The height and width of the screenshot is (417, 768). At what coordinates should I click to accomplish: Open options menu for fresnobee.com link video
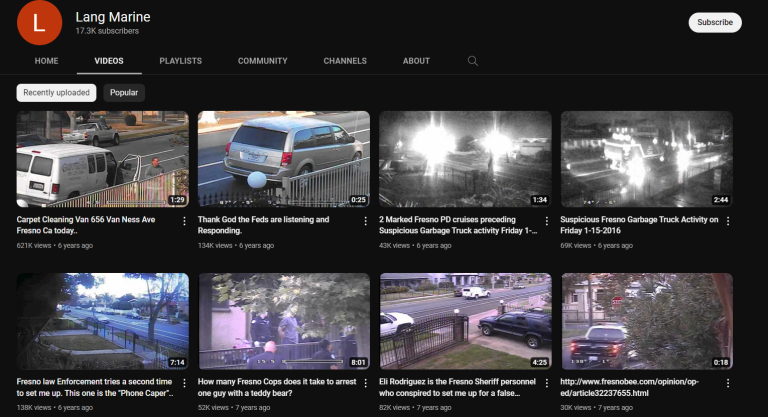(728, 383)
